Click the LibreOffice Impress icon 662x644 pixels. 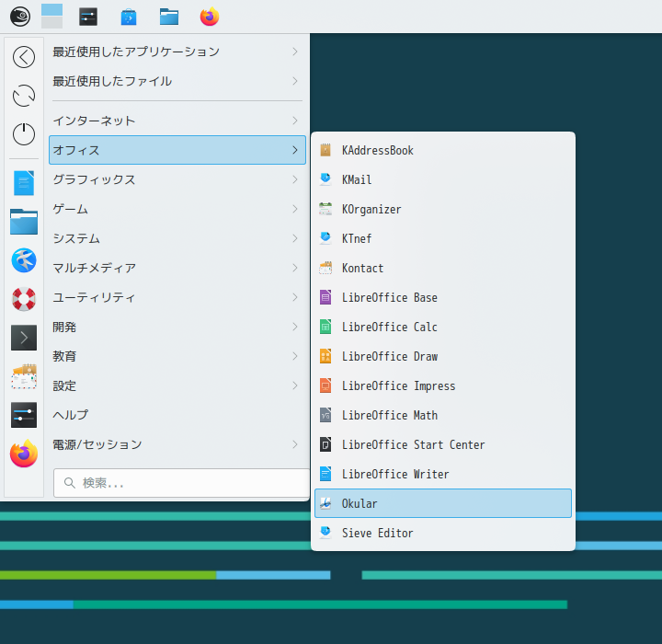click(x=325, y=385)
